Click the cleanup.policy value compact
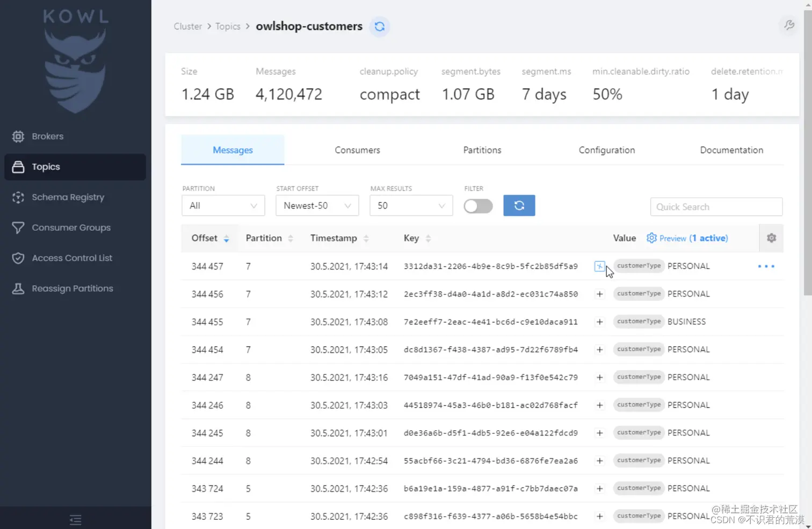812x529 pixels. pyautogui.click(x=390, y=95)
